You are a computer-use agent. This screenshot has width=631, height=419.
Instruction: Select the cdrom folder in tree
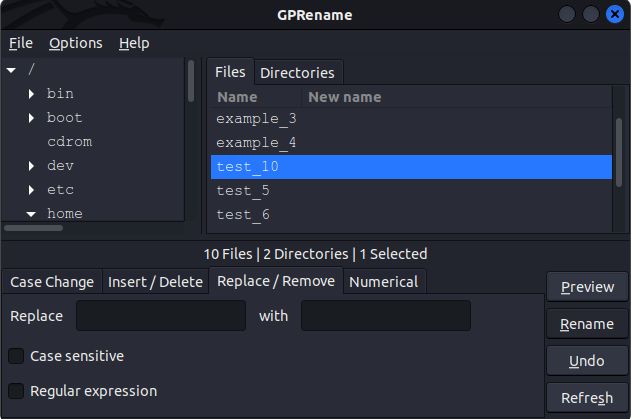(69, 142)
